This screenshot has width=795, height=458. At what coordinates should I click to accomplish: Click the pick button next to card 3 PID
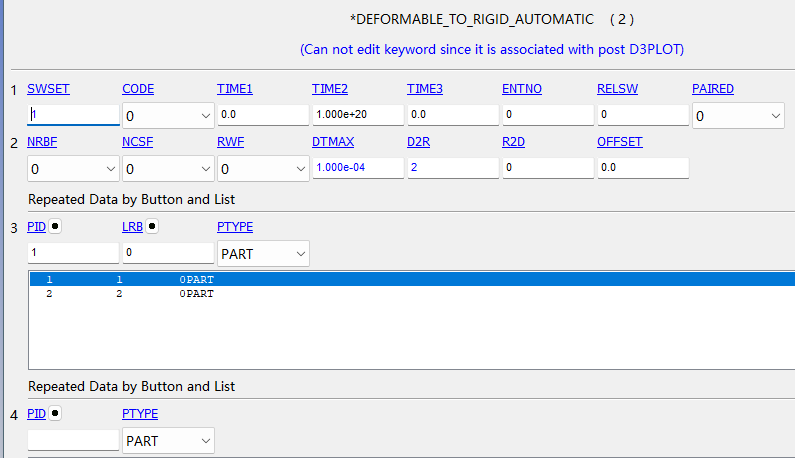pyautogui.click(x=55, y=226)
